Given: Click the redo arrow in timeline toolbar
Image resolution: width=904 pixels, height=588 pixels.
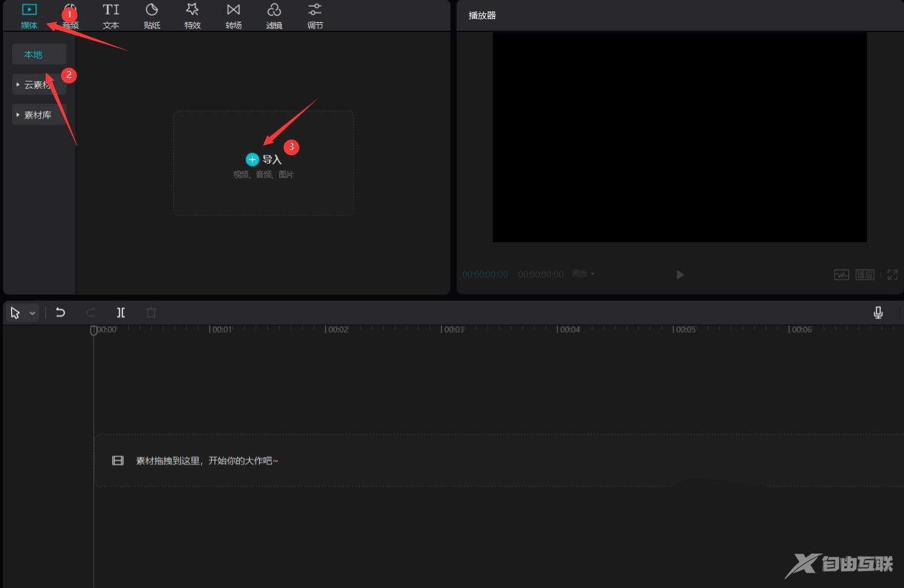Looking at the screenshot, I should [91, 312].
